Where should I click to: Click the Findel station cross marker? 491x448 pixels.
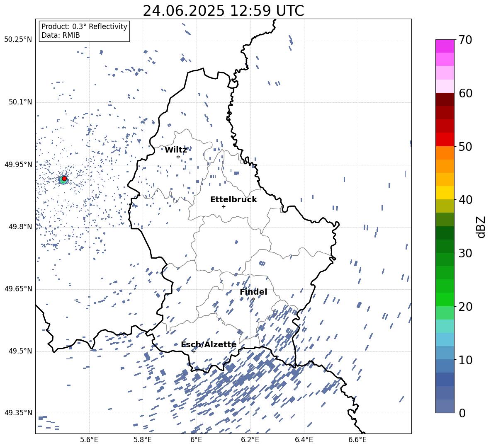point(253,299)
